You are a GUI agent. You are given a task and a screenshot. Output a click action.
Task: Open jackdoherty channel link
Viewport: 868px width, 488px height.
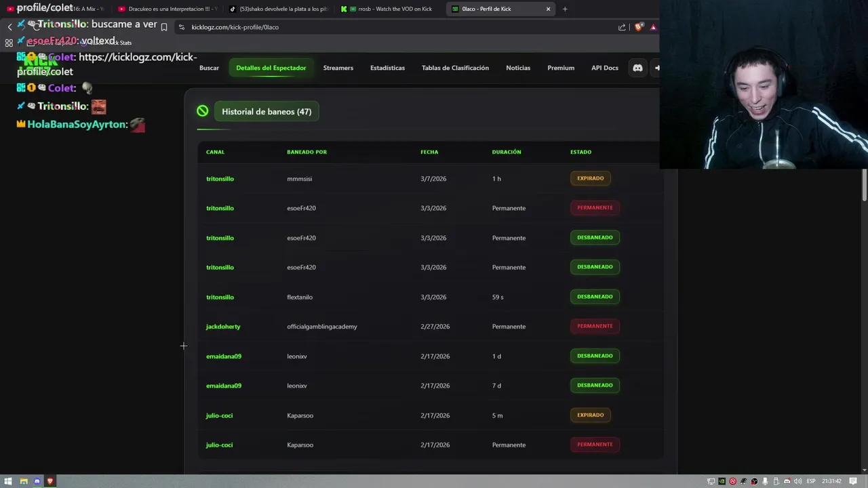click(x=223, y=327)
